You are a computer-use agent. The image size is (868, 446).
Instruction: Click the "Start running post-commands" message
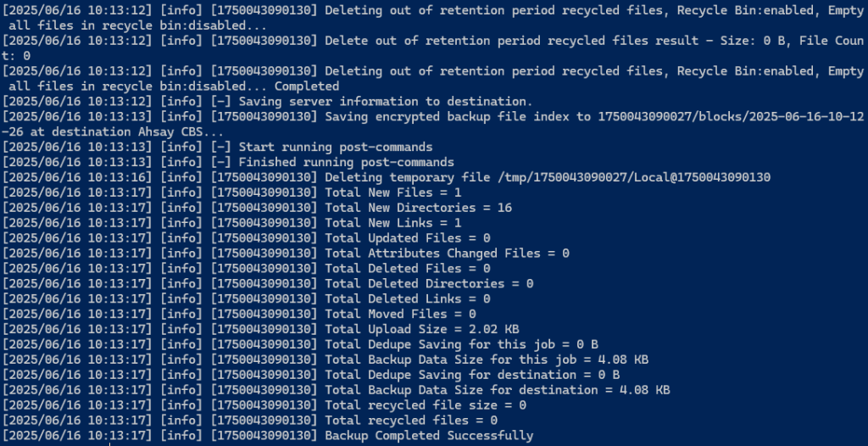336,148
